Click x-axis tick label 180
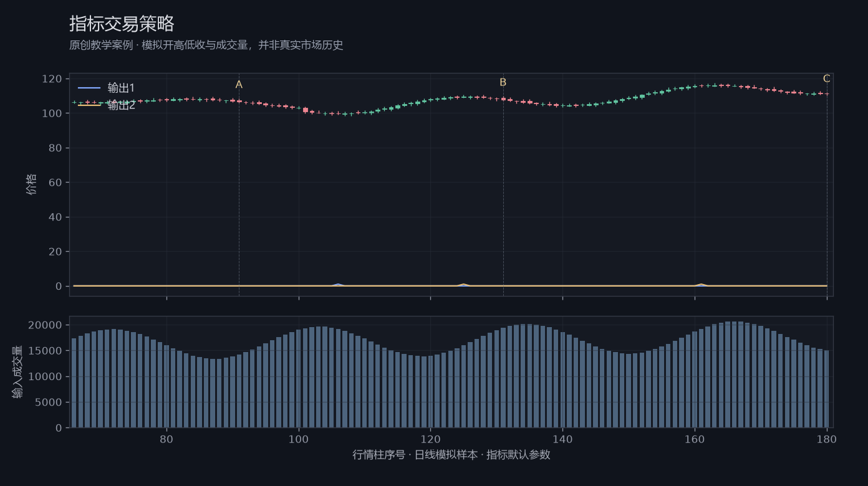Viewport: 868px width, 486px height. [x=827, y=439]
